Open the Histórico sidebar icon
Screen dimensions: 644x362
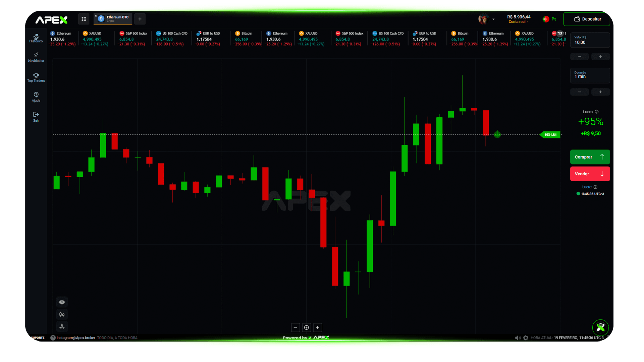point(36,38)
